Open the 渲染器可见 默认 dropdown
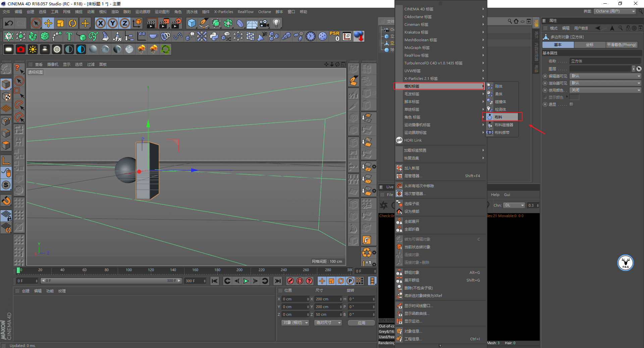 (x=606, y=83)
